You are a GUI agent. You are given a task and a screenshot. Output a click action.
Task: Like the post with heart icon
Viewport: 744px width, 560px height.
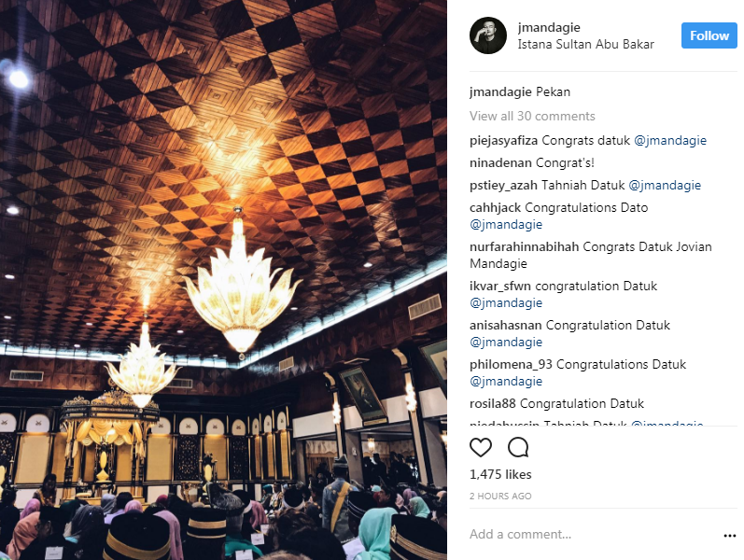(x=480, y=447)
